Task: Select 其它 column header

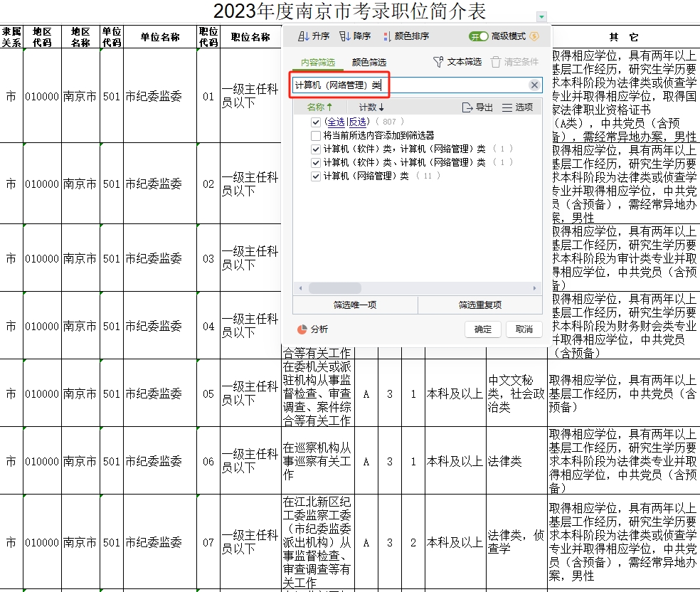Action: tap(624, 36)
